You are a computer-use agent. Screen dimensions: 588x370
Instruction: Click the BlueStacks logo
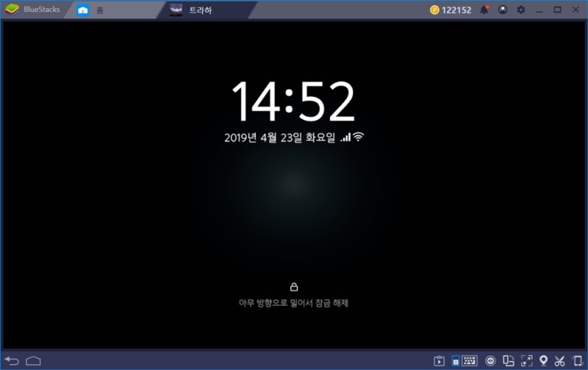(12, 10)
